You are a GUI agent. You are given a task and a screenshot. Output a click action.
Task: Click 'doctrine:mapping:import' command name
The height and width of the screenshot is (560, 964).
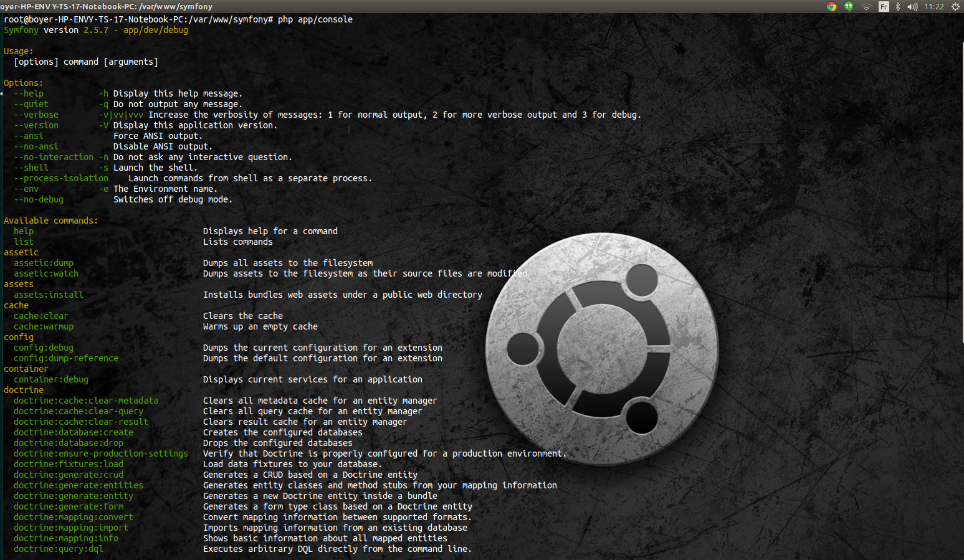pyautogui.click(x=71, y=528)
